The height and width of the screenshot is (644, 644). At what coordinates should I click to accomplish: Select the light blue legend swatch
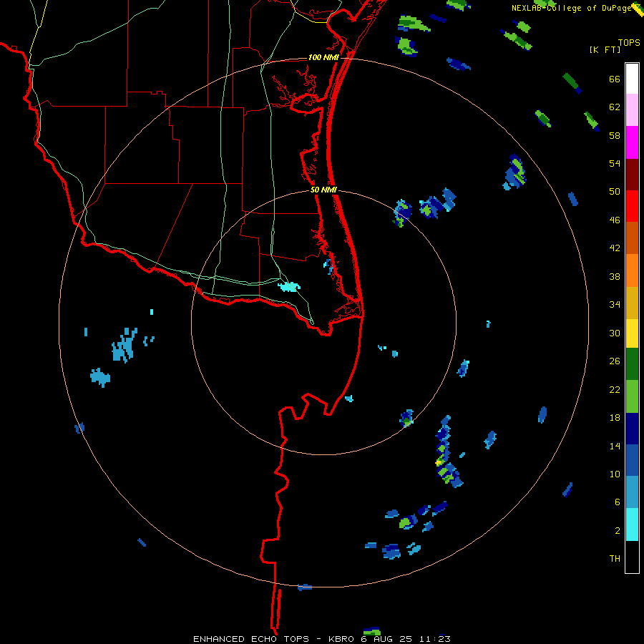[x=632, y=492]
